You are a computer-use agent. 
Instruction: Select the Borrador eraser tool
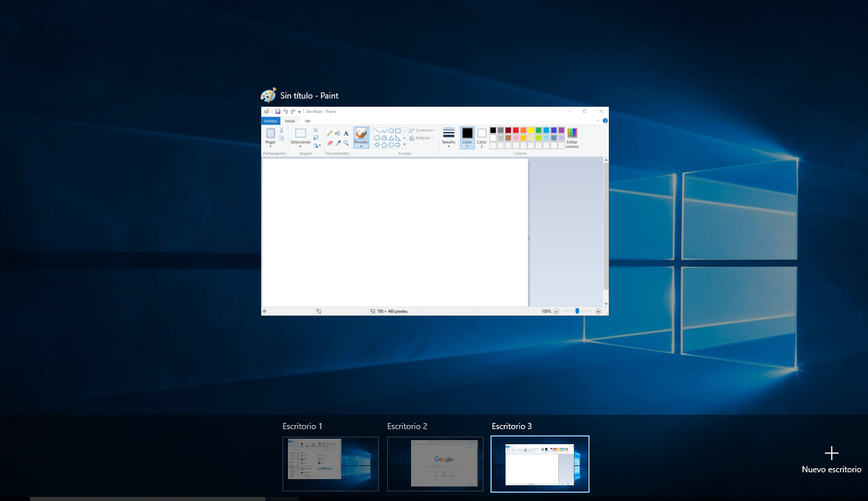click(x=330, y=142)
